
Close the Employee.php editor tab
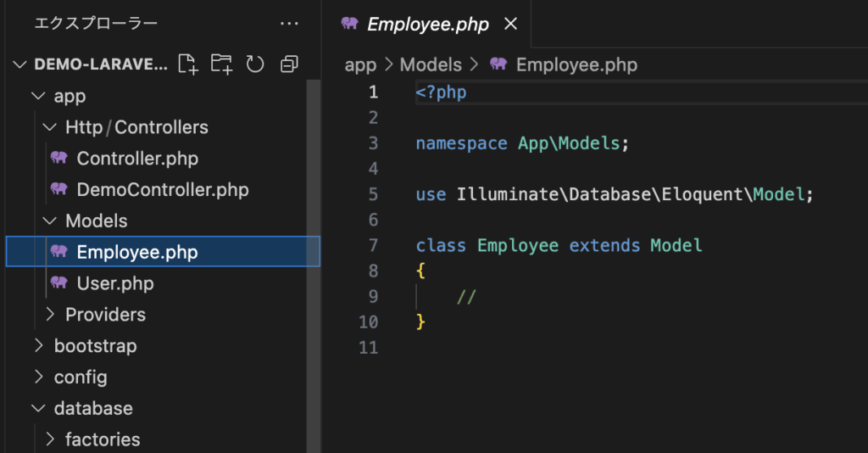click(x=510, y=25)
